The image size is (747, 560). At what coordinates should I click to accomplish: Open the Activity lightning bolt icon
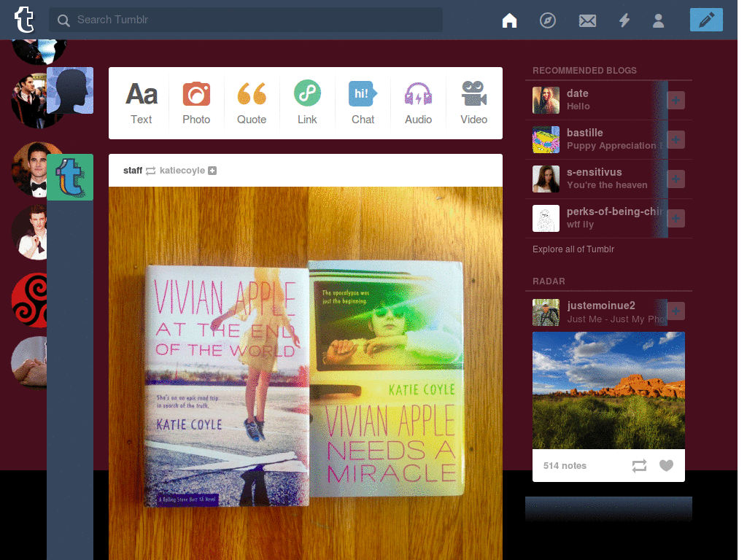pyautogui.click(x=624, y=20)
